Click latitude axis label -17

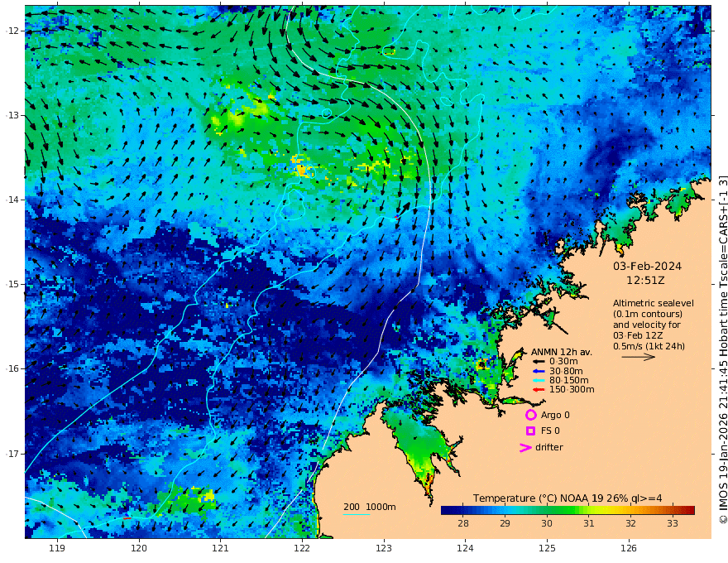[12, 454]
